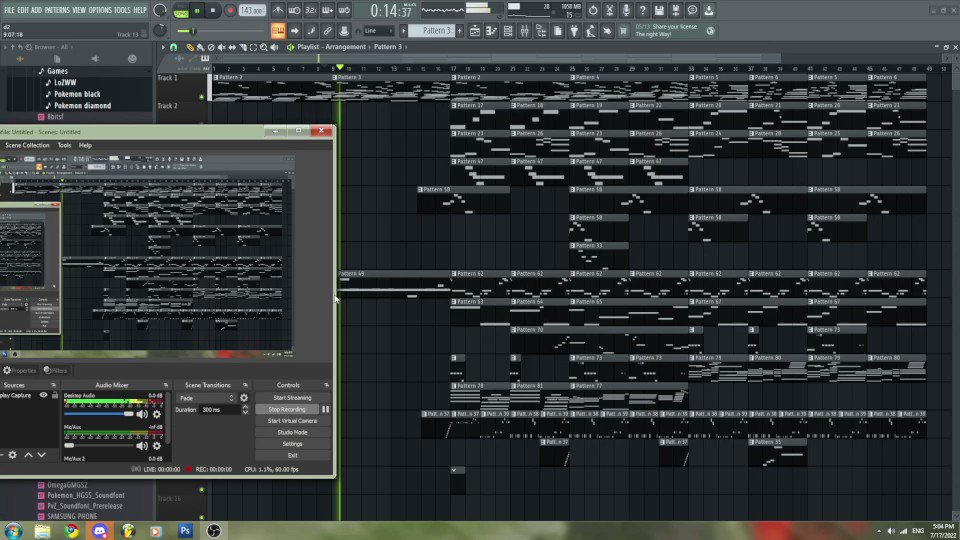Click Start Virtual Camera button
Viewport: 960px width, 540px height.
[292, 421]
